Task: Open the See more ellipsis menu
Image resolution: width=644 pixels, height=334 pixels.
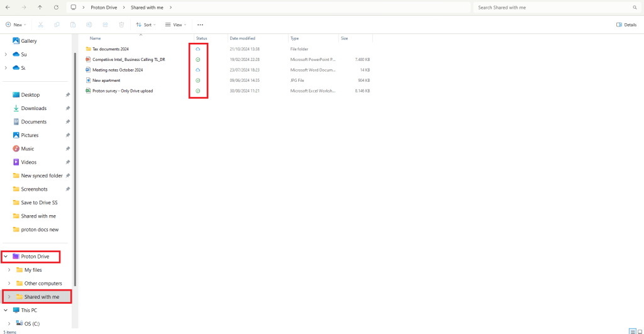Action: click(x=200, y=25)
